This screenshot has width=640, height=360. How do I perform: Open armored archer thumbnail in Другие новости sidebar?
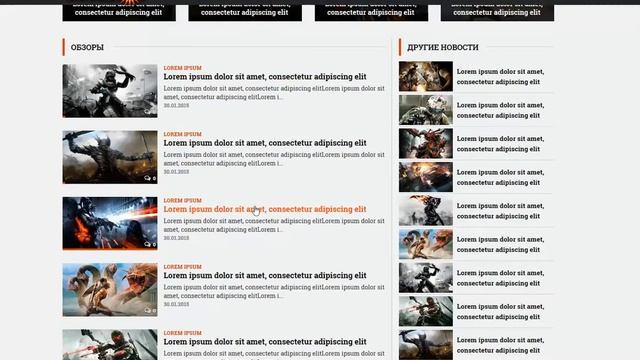point(426,311)
